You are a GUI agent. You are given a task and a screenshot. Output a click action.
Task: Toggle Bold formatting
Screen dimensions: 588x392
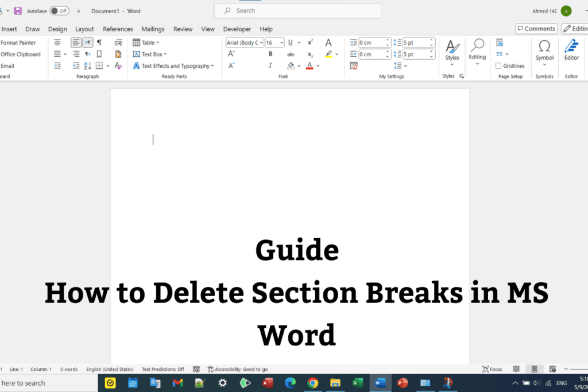click(x=270, y=54)
